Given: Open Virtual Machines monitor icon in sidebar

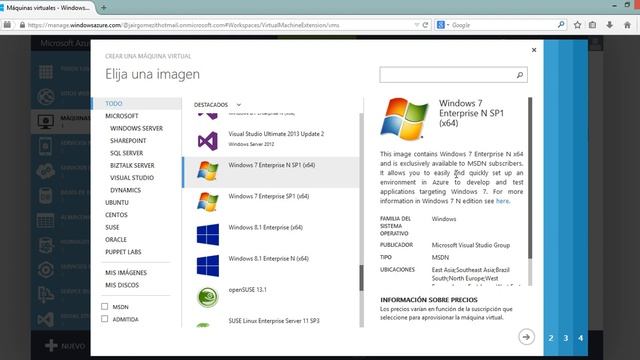Looking at the screenshot, I should point(45,122).
